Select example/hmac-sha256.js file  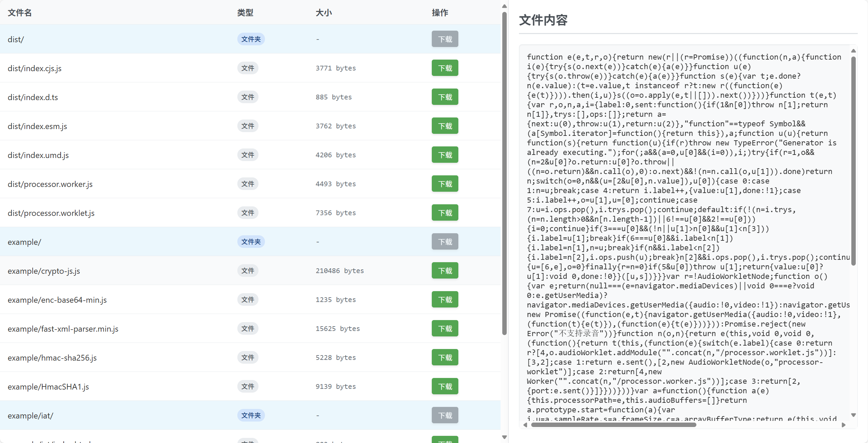pyautogui.click(x=52, y=358)
